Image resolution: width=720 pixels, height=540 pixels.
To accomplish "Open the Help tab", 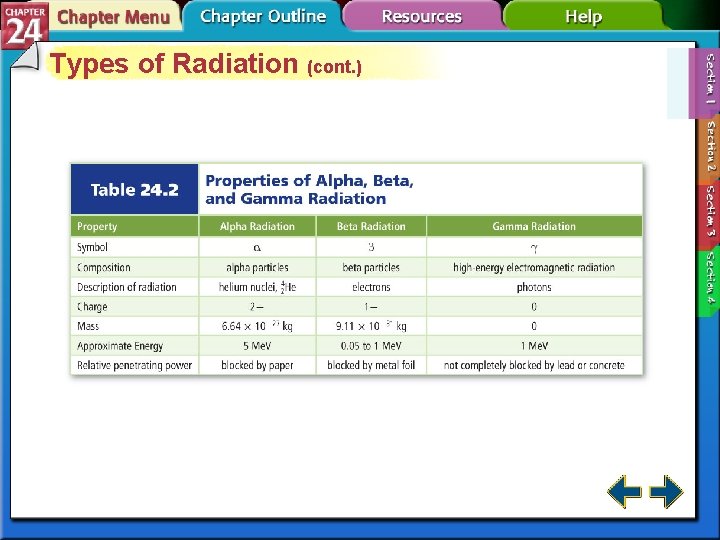I will (583, 16).
